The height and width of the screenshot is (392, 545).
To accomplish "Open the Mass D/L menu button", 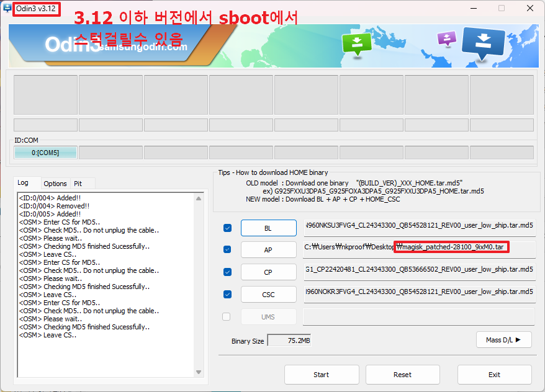I will click(503, 340).
